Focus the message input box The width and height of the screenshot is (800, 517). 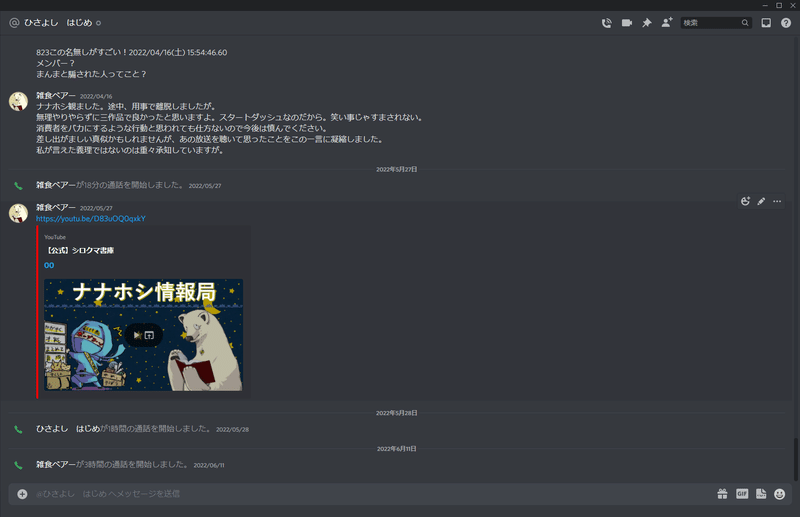[371, 494]
